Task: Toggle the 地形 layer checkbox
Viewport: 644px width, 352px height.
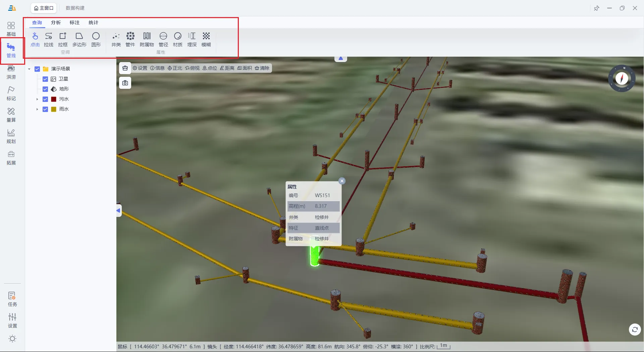Action: pos(45,89)
